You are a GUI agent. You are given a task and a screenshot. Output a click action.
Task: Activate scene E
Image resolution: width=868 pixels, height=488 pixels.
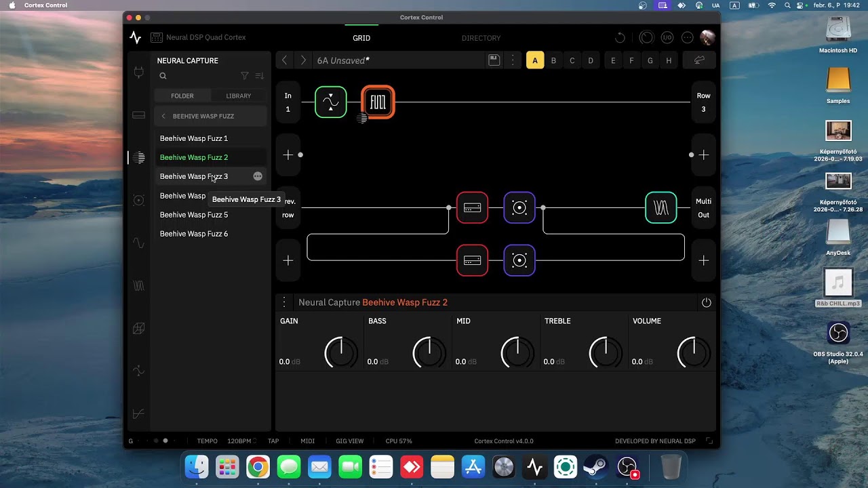click(x=613, y=60)
